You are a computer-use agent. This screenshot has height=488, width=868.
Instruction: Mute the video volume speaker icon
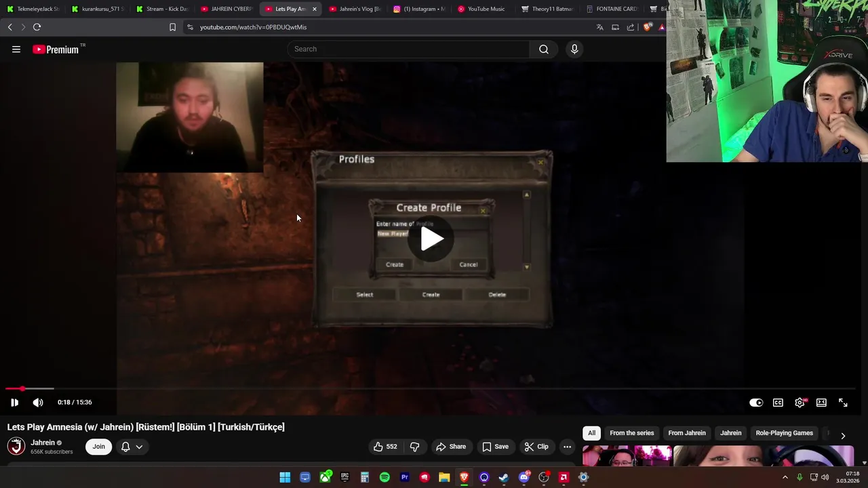[x=38, y=403]
